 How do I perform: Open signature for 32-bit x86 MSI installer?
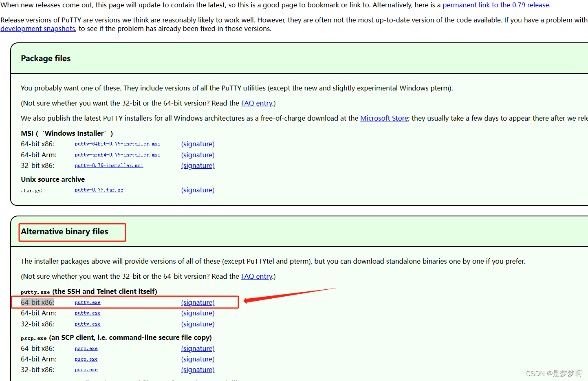[x=198, y=165]
